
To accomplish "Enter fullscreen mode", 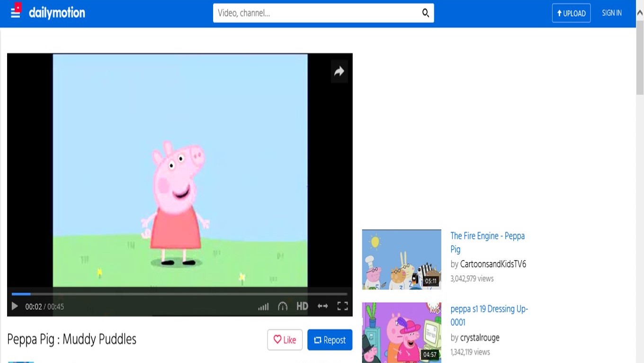I will (342, 307).
